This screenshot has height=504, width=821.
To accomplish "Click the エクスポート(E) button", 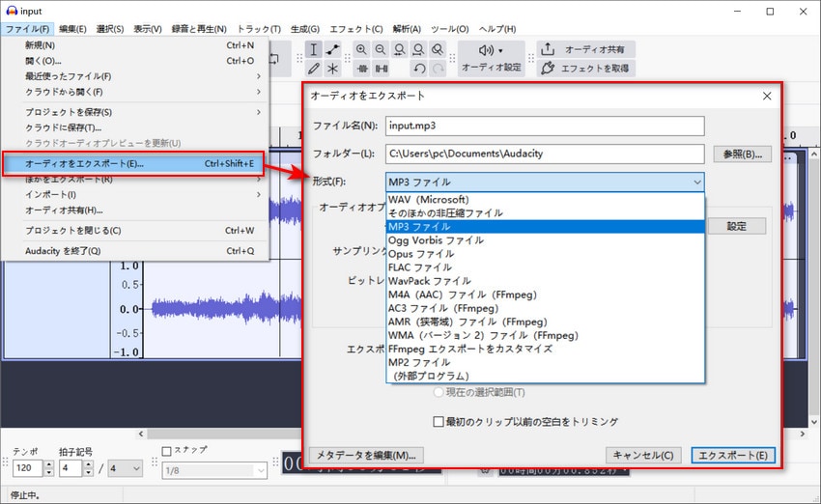I will click(733, 456).
